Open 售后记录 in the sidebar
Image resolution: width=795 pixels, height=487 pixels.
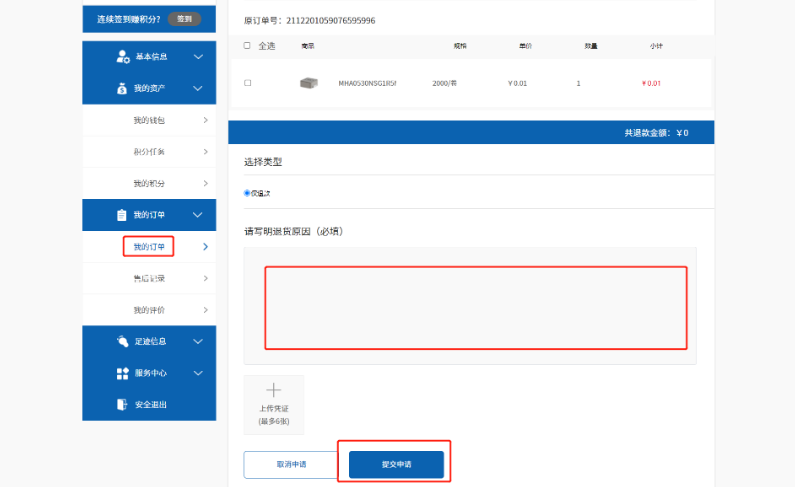(149, 278)
